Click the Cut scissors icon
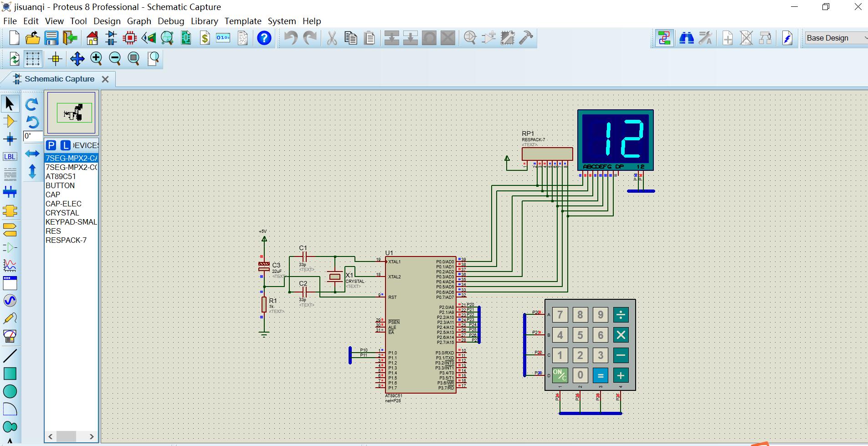868x446 pixels. (x=332, y=38)
